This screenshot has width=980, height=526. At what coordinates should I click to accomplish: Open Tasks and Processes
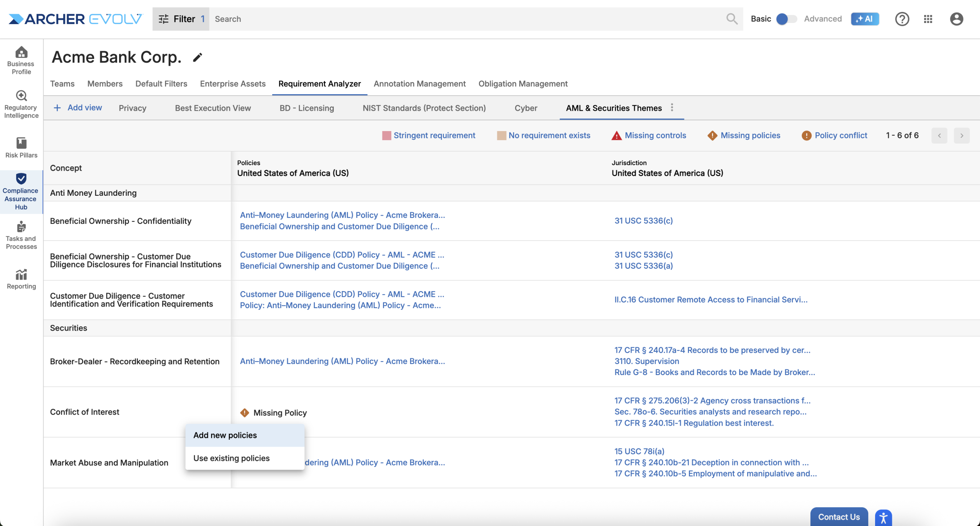tap(21, 235)
